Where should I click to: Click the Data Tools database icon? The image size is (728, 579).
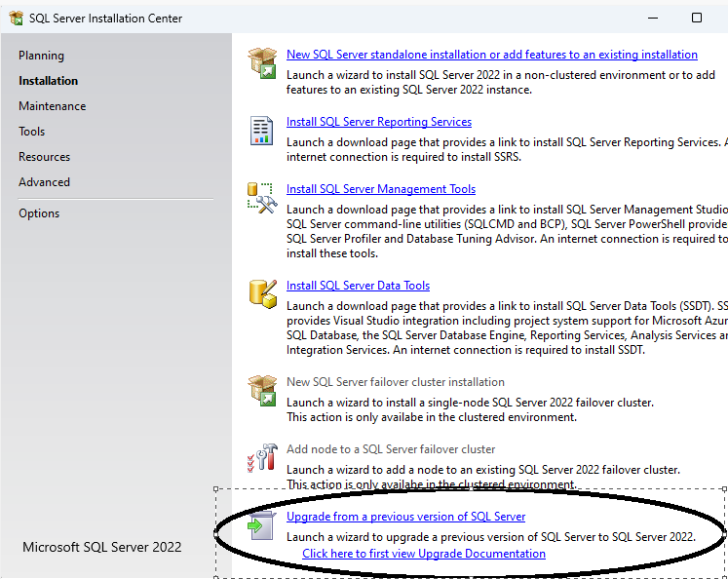pyautogui.click(x=263, y=294)
